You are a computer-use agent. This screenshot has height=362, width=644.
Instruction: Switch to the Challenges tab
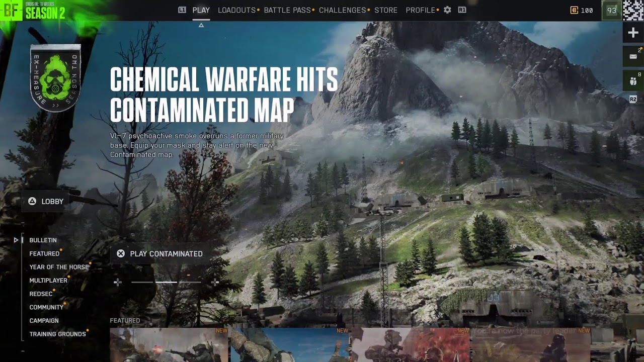coord(343,10)
